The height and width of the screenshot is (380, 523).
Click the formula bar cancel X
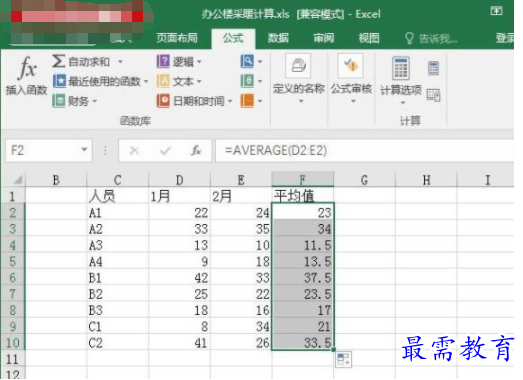(134, 151)
